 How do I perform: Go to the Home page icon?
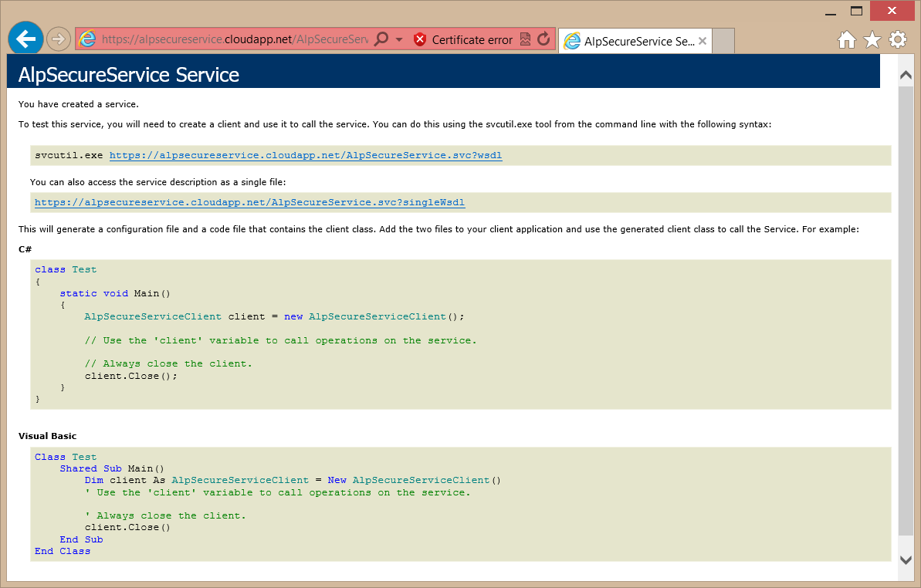coord(847,40)
